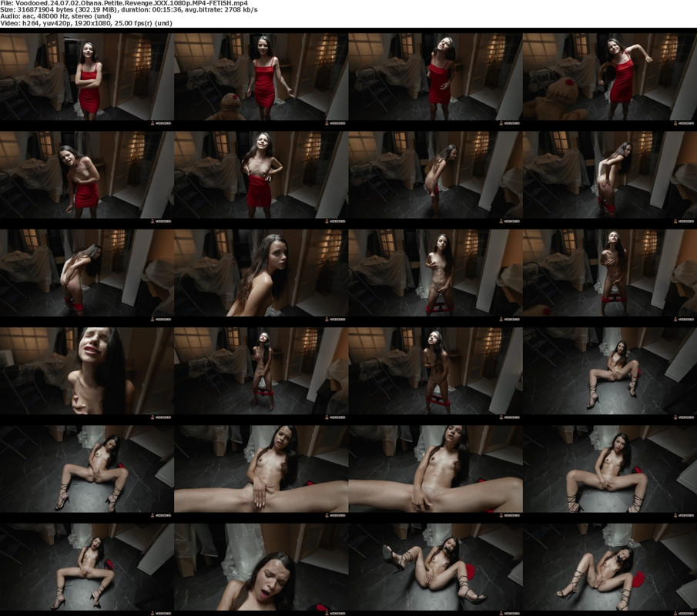Open the first thumbnail with arms-crossed red dress pose

pyautogui.click(x=86, y=76)
